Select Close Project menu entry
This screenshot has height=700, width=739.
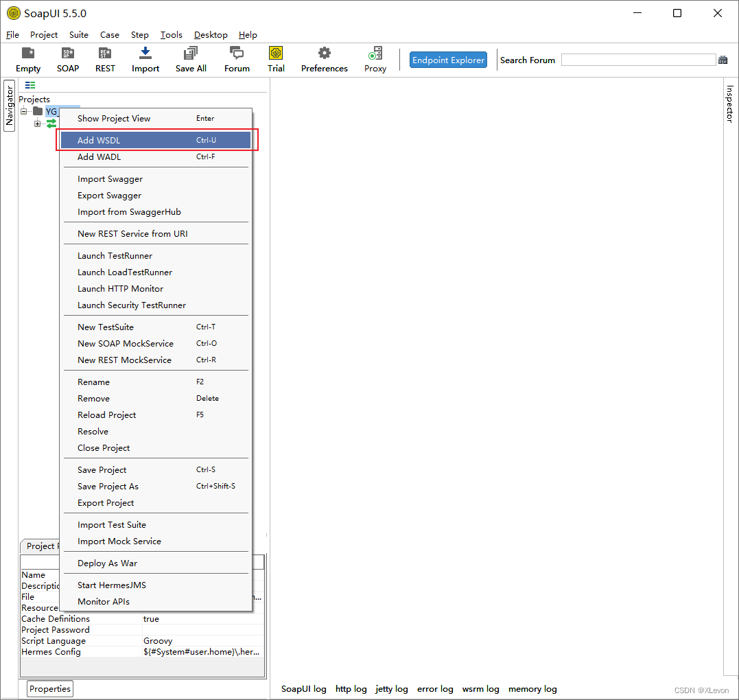pos(156,448)
